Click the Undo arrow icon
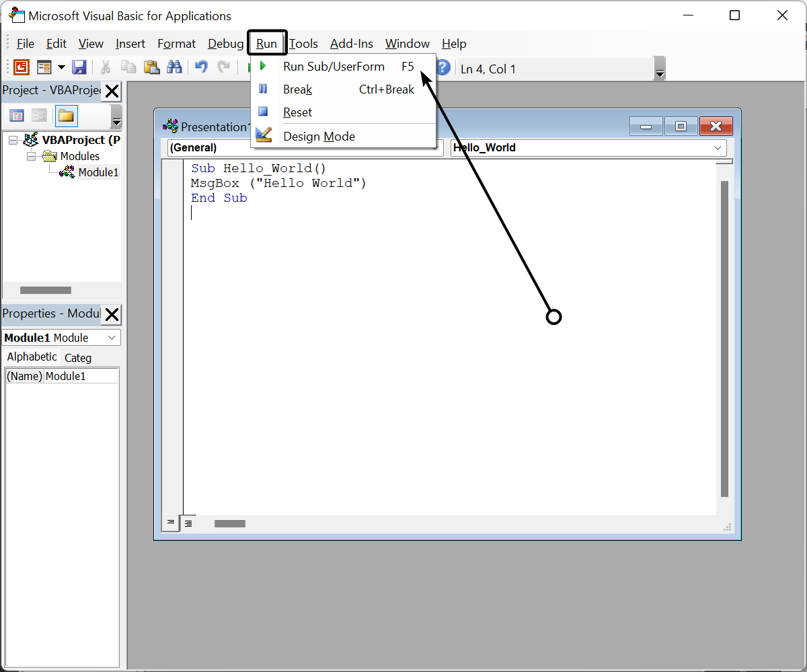 click(201, 67)
